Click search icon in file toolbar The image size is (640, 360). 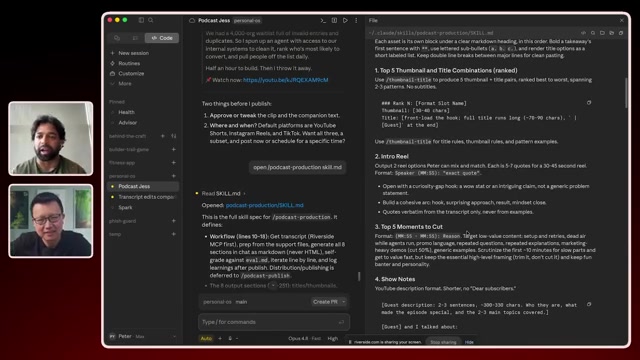point(593,33)
